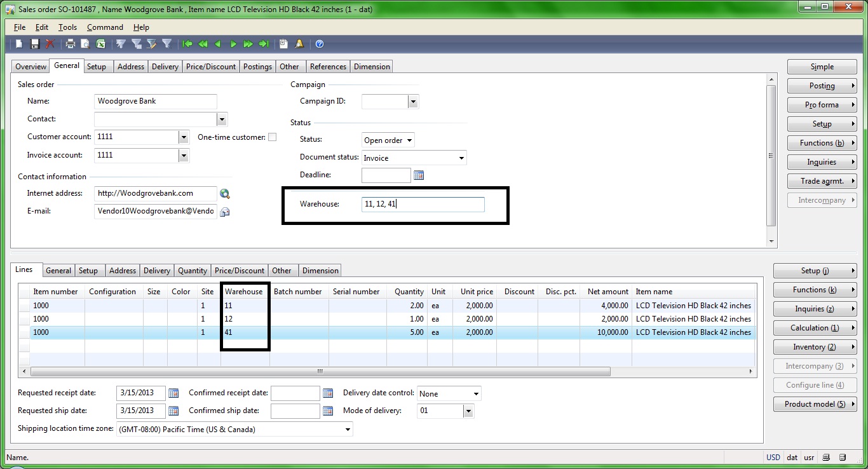
Task: Click the Warehouse field containing 11, 12, 41
Action: click(423, 205)
